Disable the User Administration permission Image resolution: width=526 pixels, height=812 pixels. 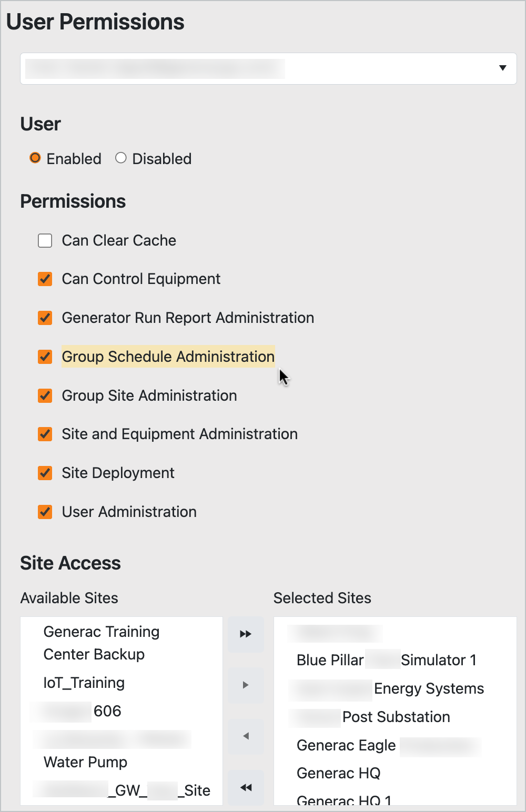coord(45,512)
